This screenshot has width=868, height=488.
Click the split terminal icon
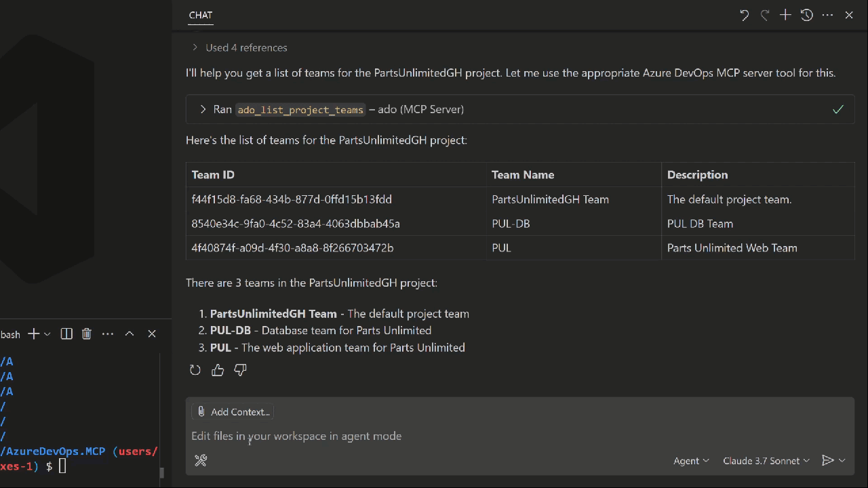point(66,333)
